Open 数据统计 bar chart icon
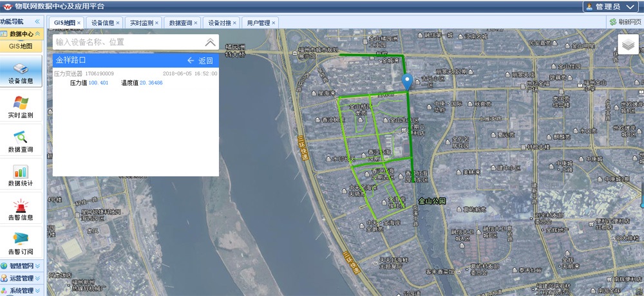Viewport: 644px width, 296px height. pos(21,172)
